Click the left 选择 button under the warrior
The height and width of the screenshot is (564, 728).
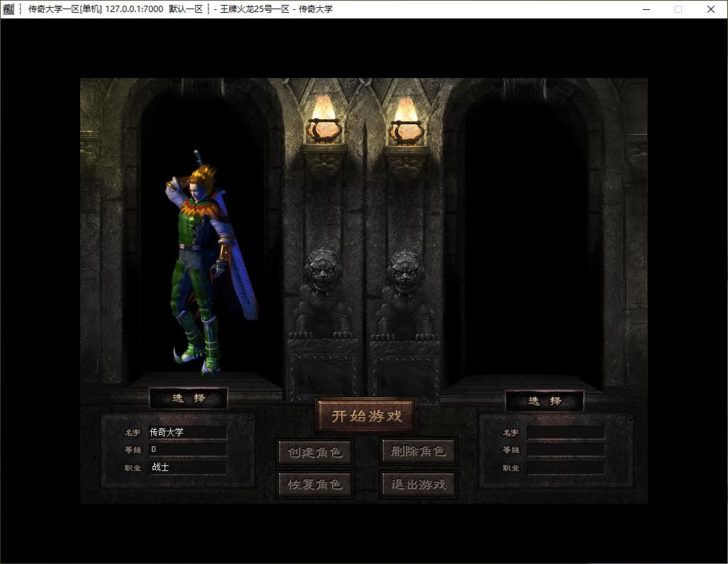tap(189, 398)
